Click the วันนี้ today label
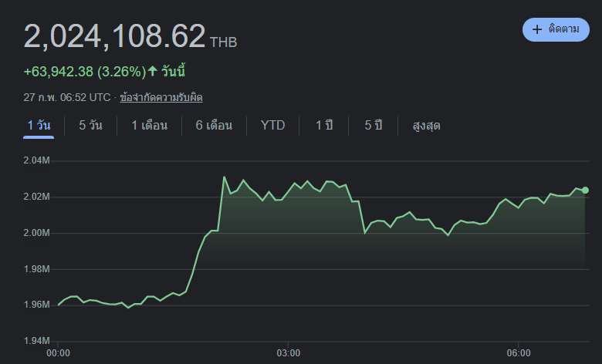This screenshot has width=602, height=364. point(173,72)
